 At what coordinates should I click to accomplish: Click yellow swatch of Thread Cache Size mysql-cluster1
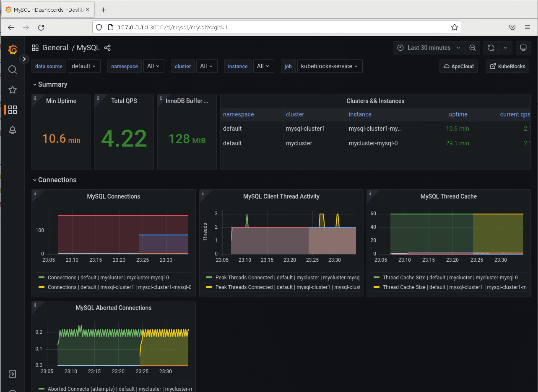pos(377,287)
